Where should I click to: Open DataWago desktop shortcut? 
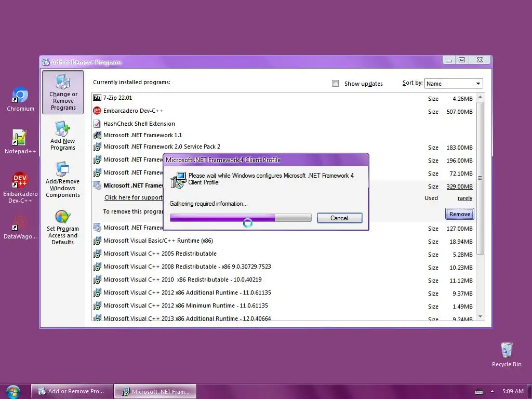click(x=20, y=228)
